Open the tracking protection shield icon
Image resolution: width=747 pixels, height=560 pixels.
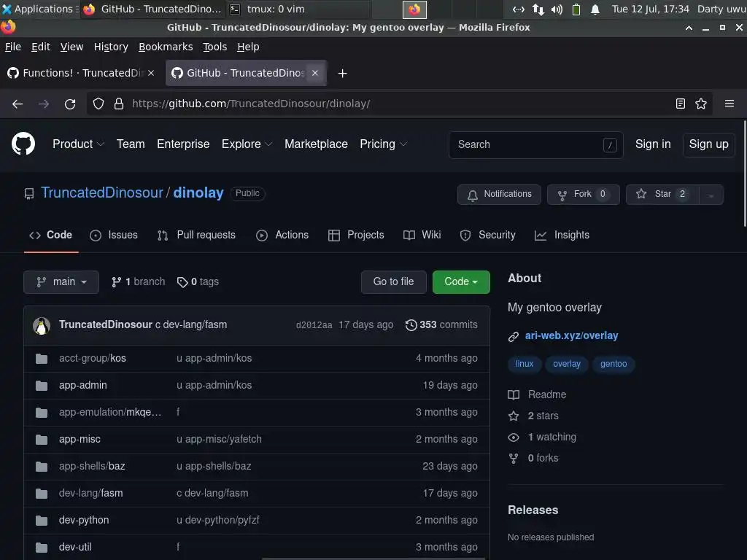click(x=98, y=104)
